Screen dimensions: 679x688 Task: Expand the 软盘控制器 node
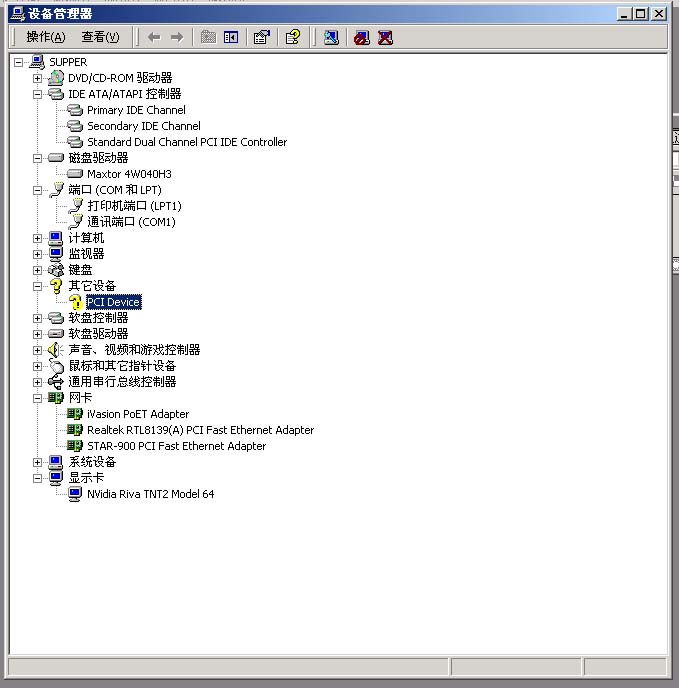pos(37,318)
